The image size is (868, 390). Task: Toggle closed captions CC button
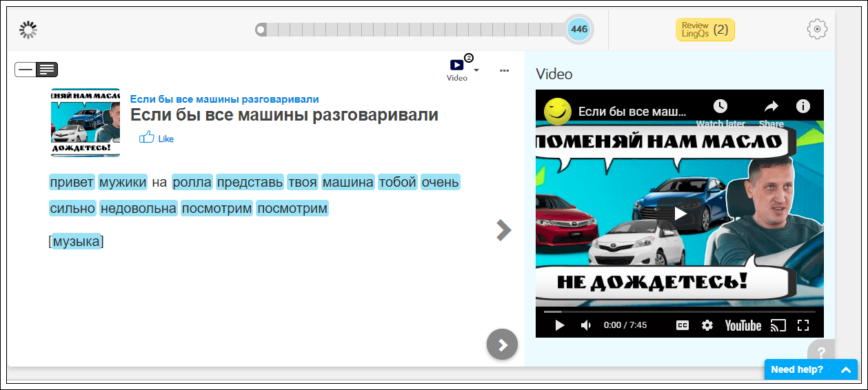(682, 325)
